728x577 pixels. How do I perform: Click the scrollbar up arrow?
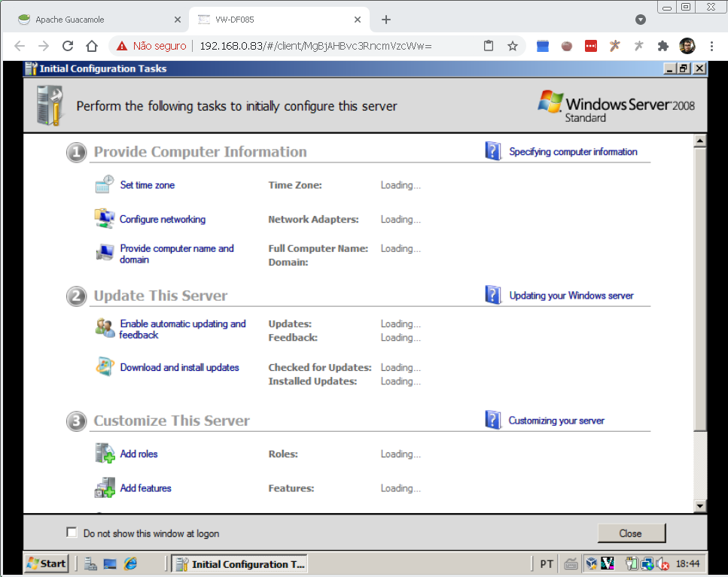coord(699,141)
